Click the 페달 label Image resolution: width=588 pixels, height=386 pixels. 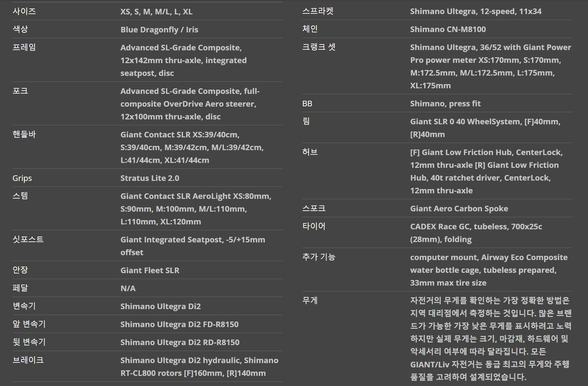click(x=20, y=288)
